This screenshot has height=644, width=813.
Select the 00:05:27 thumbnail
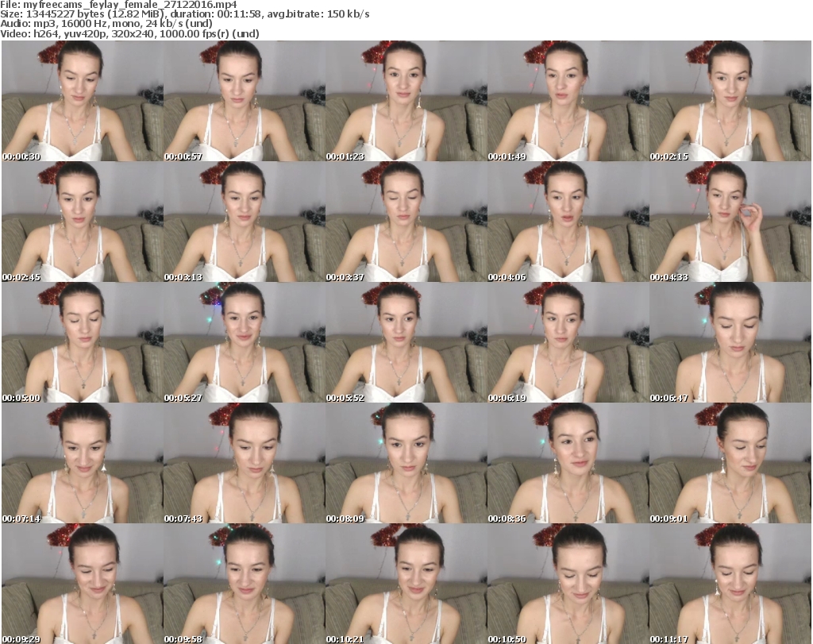244,343
